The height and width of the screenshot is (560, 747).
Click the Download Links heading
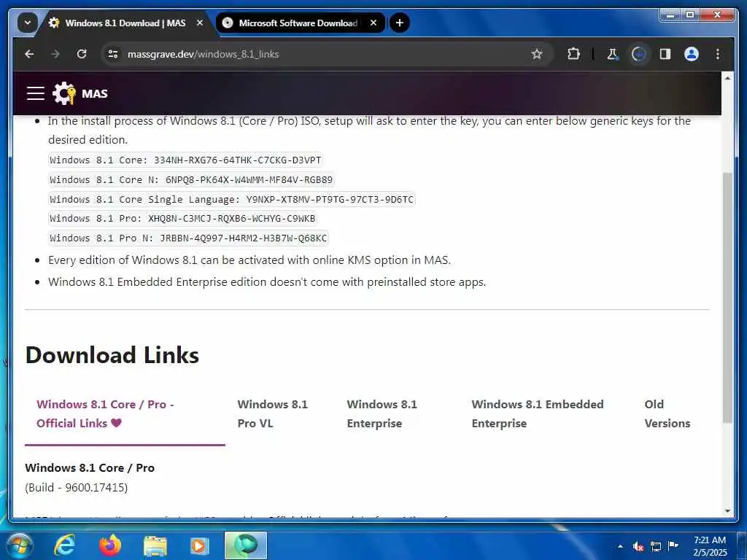pos(112,355)
